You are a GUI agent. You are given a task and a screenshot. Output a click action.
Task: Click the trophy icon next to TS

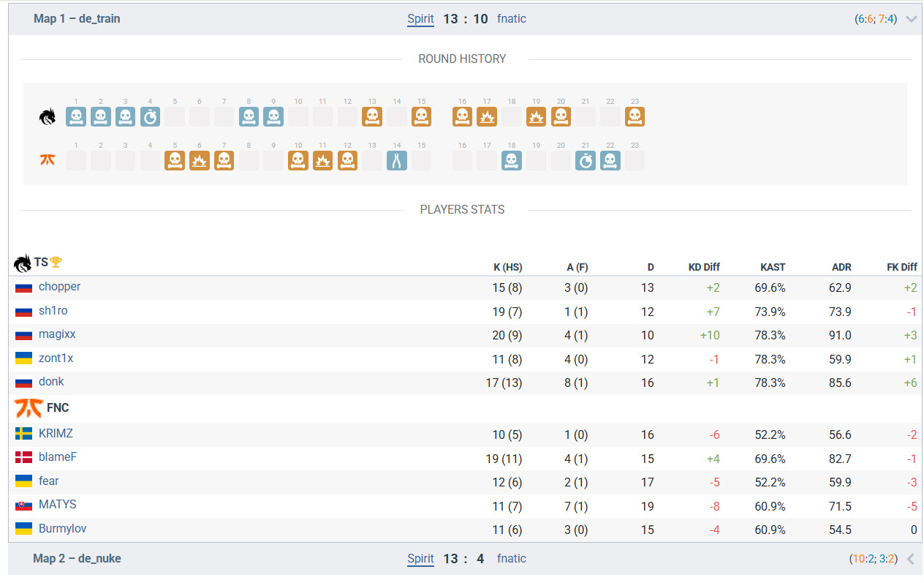pyautogui.click(x=56, y=263)
